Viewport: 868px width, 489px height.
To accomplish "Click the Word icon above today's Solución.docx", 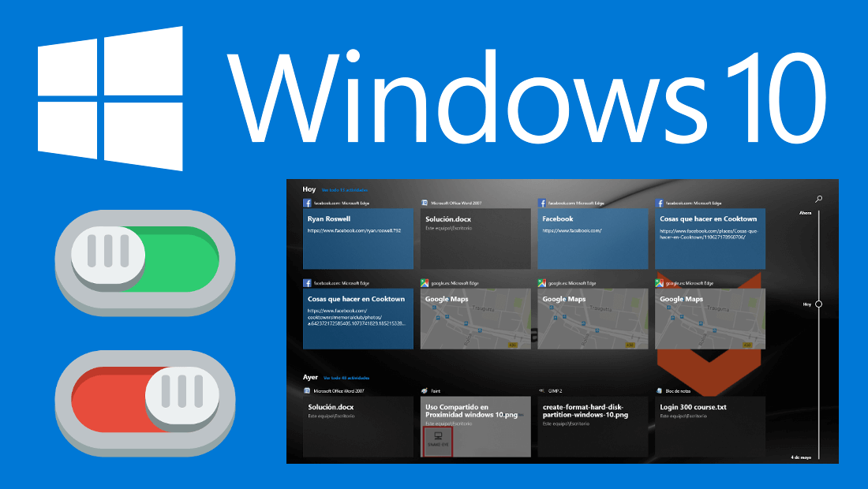I will tap(425, 203).
